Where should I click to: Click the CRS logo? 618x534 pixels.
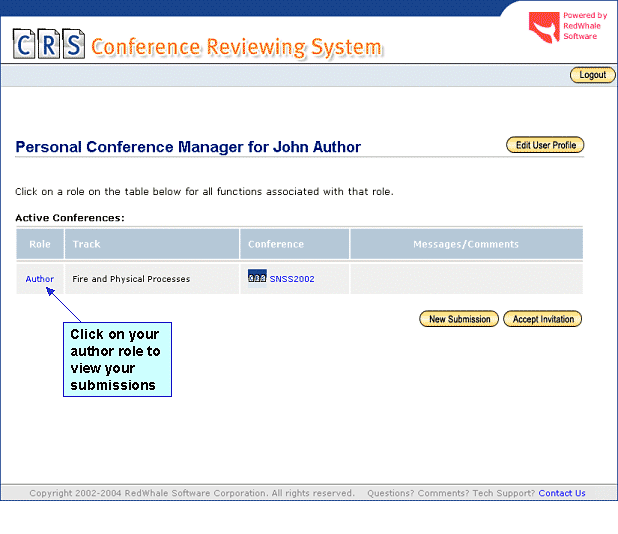coord(48,45)
